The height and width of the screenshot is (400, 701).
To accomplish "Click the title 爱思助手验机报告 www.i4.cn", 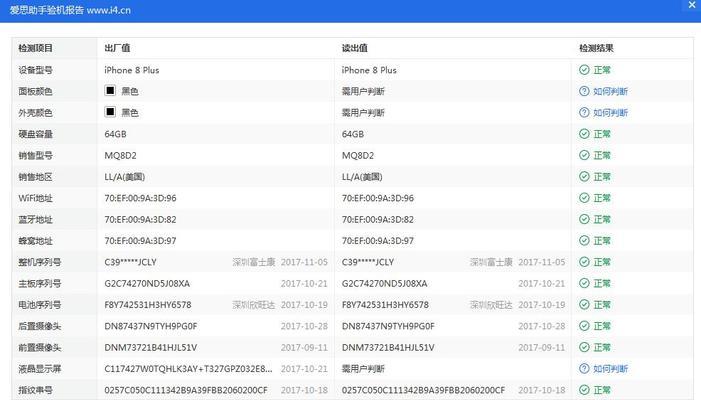I will coord(70,10).
